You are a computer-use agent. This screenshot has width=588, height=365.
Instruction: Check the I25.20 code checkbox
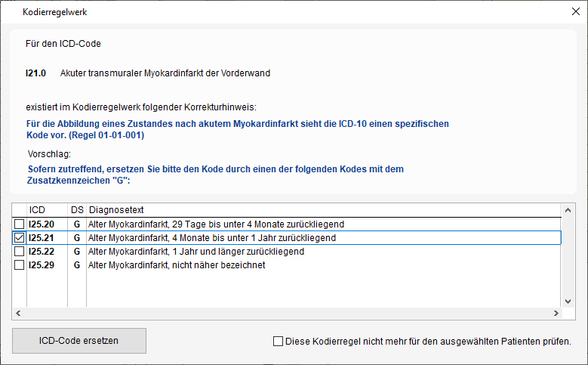click(19, 224)
